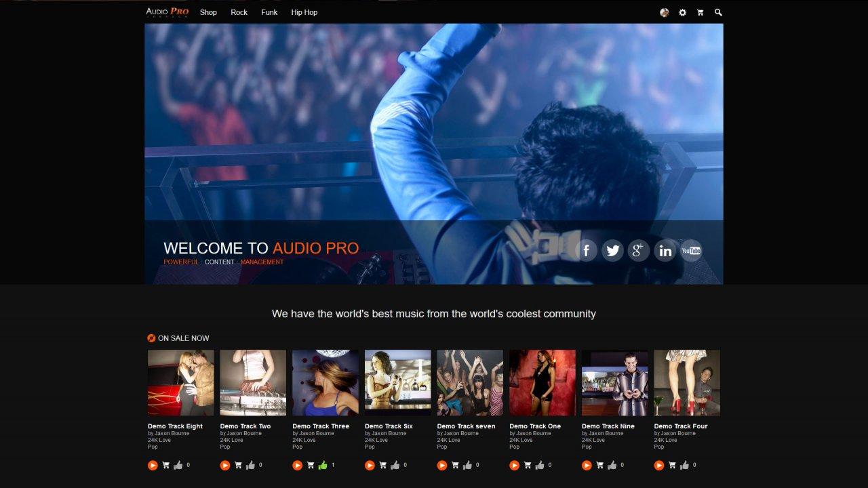Click the Audio Pro logo
868x488 pixels.
click(167, 12)
